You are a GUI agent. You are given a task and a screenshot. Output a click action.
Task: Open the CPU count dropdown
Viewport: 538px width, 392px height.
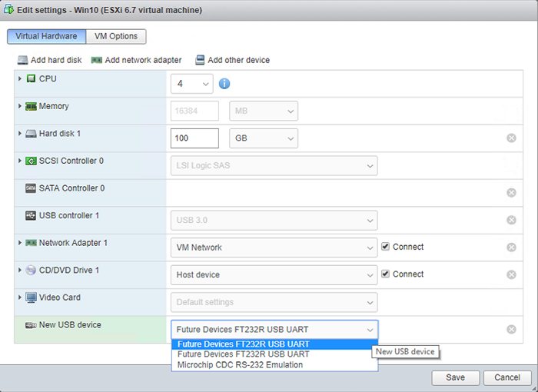click(x=191, y=84)
